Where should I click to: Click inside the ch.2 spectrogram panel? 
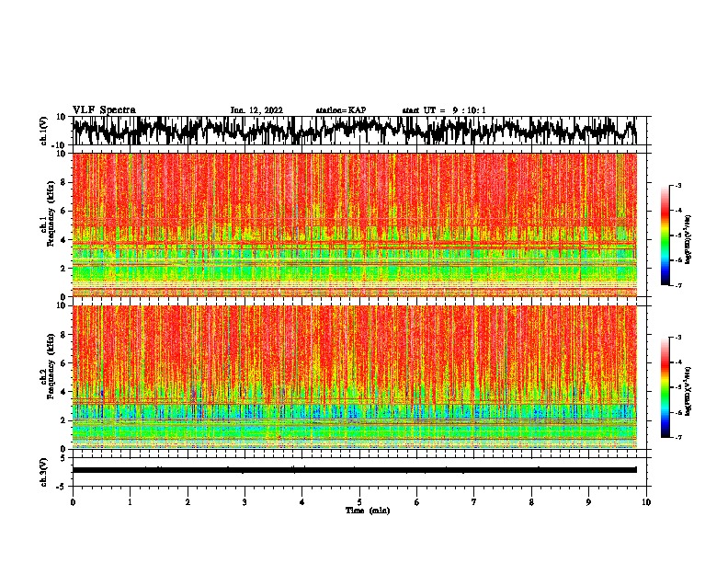tap(355, 377)
